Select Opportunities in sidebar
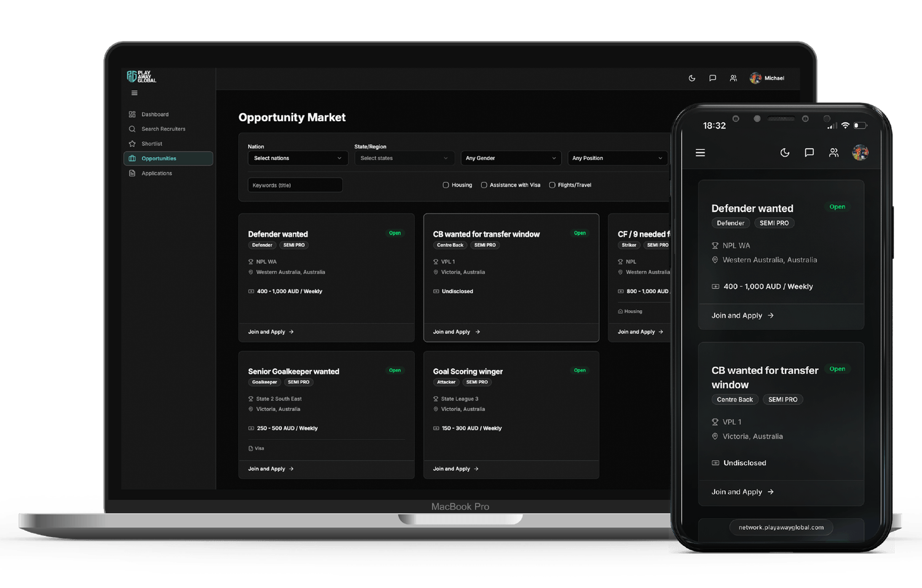The width and height of the screenshot is (922, 588). [x=168, y=159]
